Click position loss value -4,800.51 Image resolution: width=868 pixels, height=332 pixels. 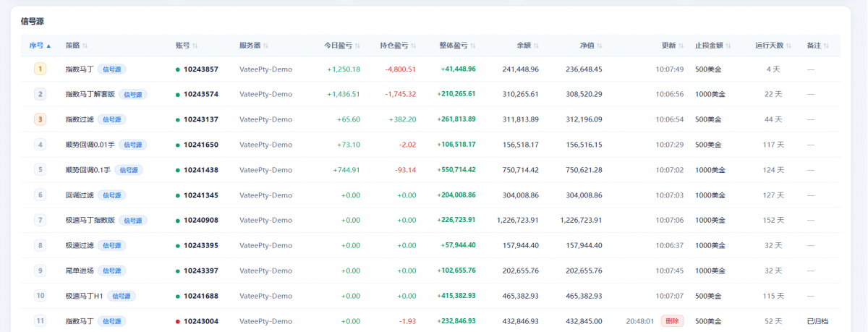[x=401, y=69]
